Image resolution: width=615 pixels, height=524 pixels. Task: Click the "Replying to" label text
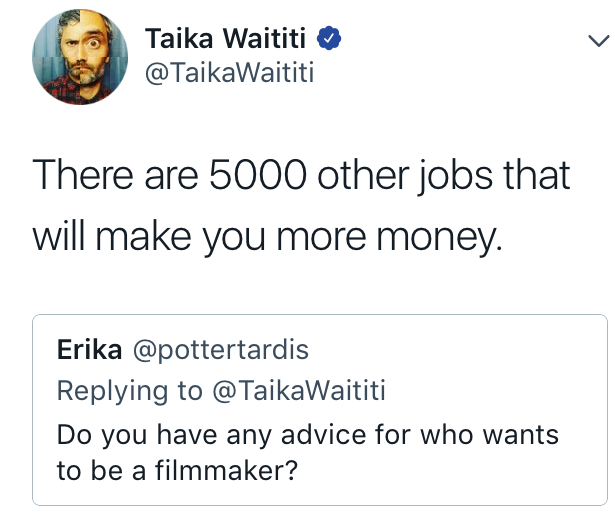coord(130,391)
